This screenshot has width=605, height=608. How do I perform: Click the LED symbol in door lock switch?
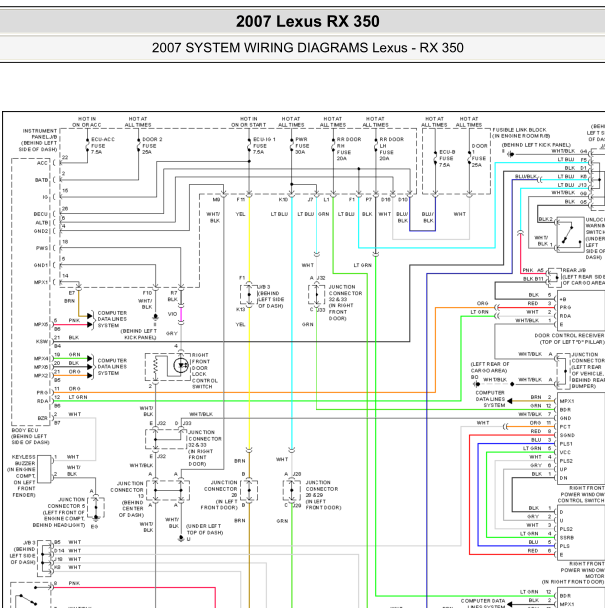pos(181,366)
